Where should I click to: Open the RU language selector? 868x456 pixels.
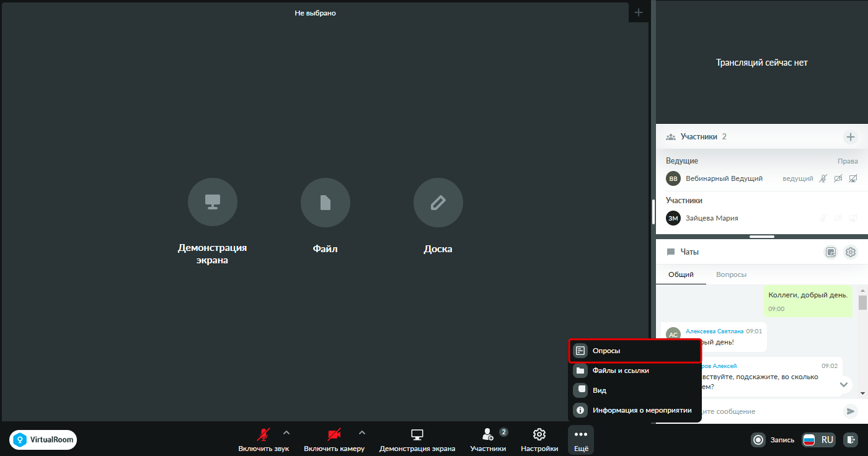point(819,440)
